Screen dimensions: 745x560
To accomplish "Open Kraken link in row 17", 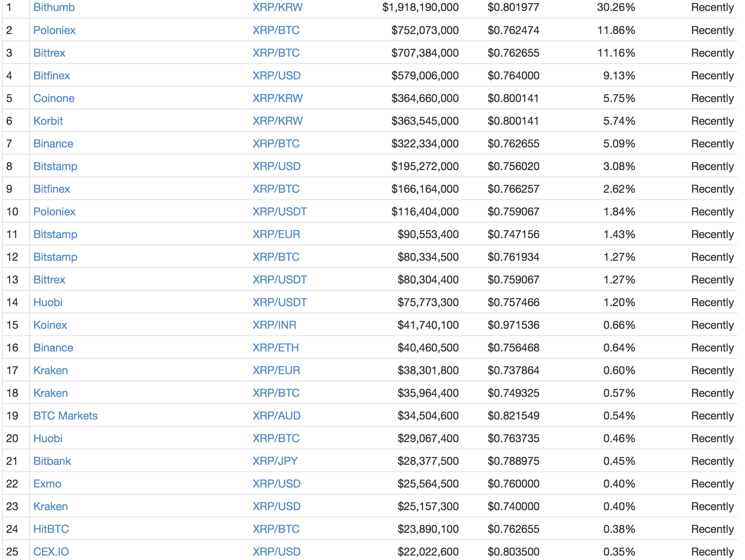I will click(x=51, y=370).
